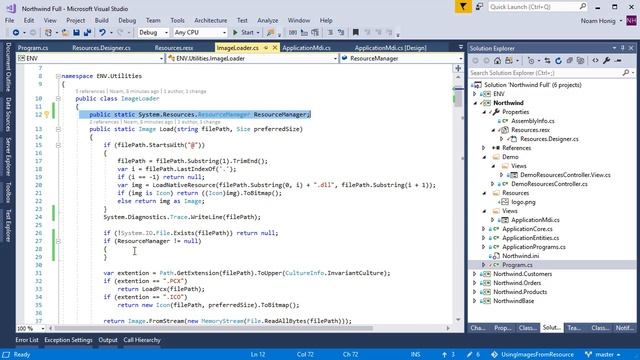Viewport: 640px width, 360px height.
Task: Collapse the Northwind project node
Action: [475, 103]
